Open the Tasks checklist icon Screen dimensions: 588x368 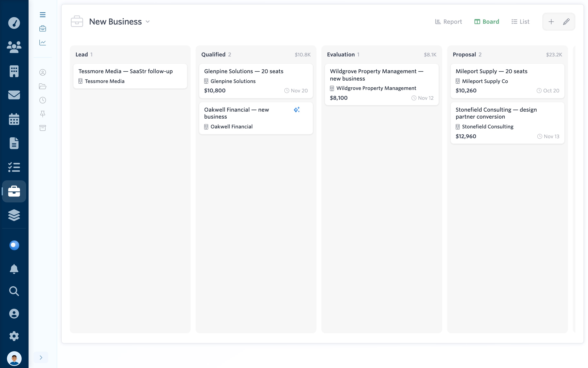click(14, 167)
